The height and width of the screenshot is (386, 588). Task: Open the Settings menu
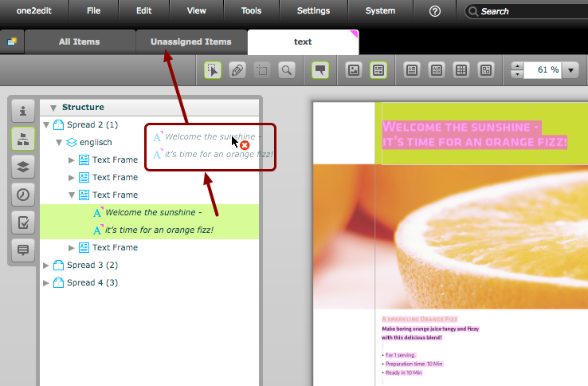click(313, 11)
